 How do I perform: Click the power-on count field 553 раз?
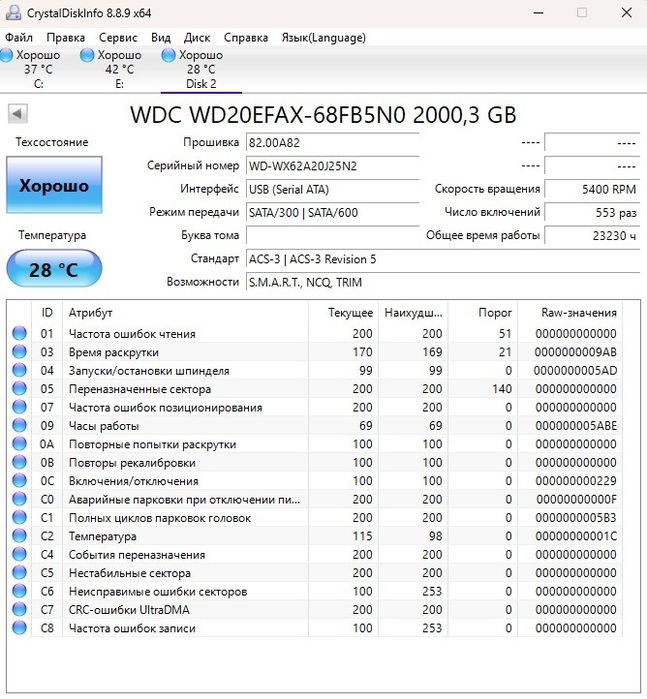tap(592, 212)
